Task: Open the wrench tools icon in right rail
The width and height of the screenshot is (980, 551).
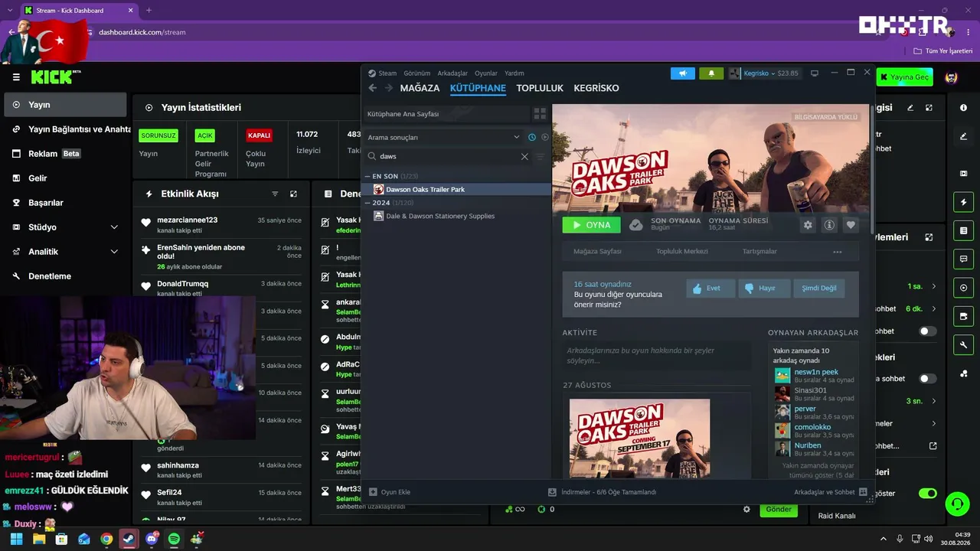Action: click(963, 345)
